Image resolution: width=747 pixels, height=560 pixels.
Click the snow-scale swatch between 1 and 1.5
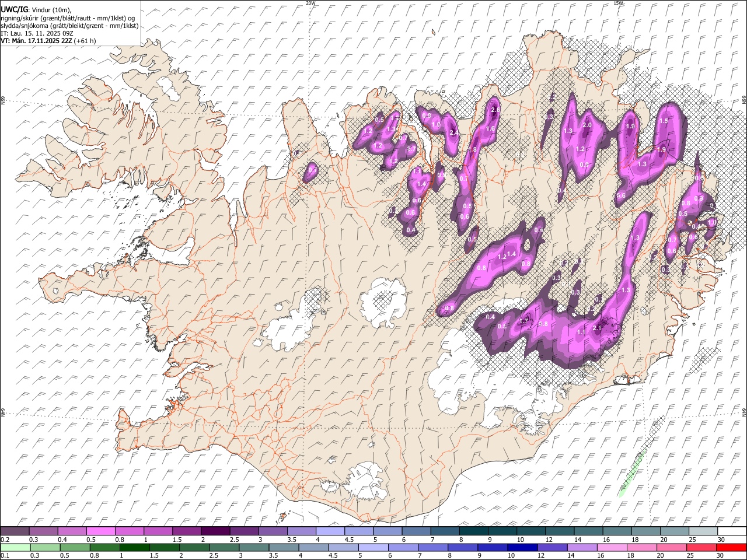pyautogui.click(x=158, y=531)
